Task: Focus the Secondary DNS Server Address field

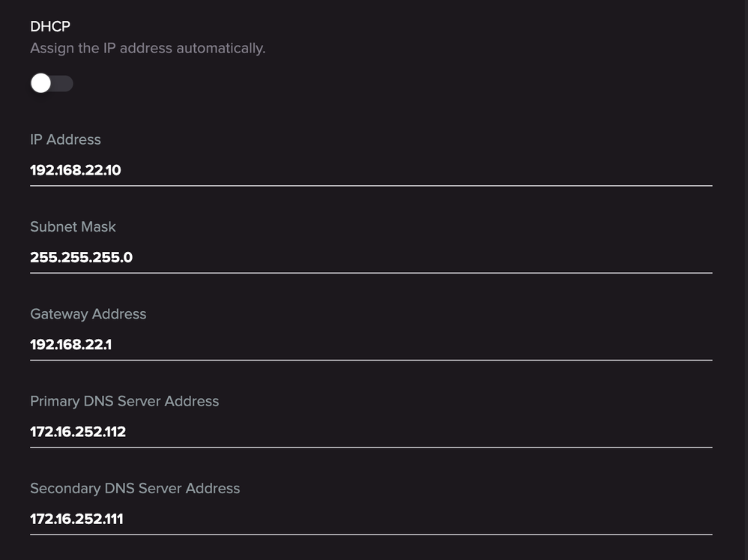Action: 371,519
